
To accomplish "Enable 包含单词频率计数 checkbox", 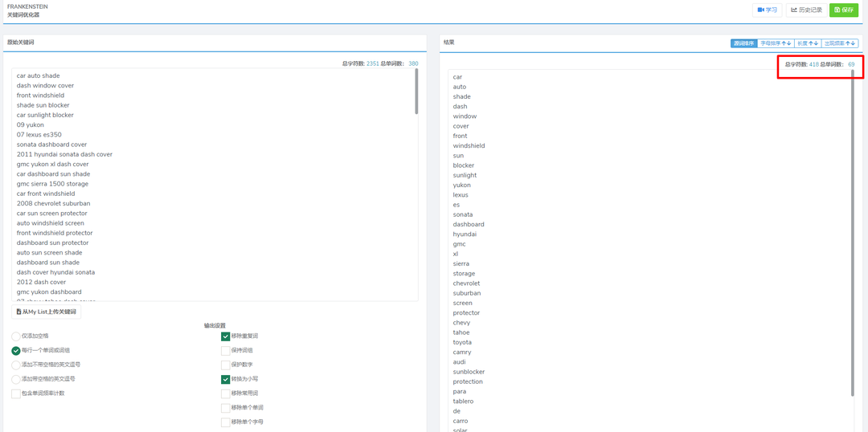I will click(x=16, y=393).
